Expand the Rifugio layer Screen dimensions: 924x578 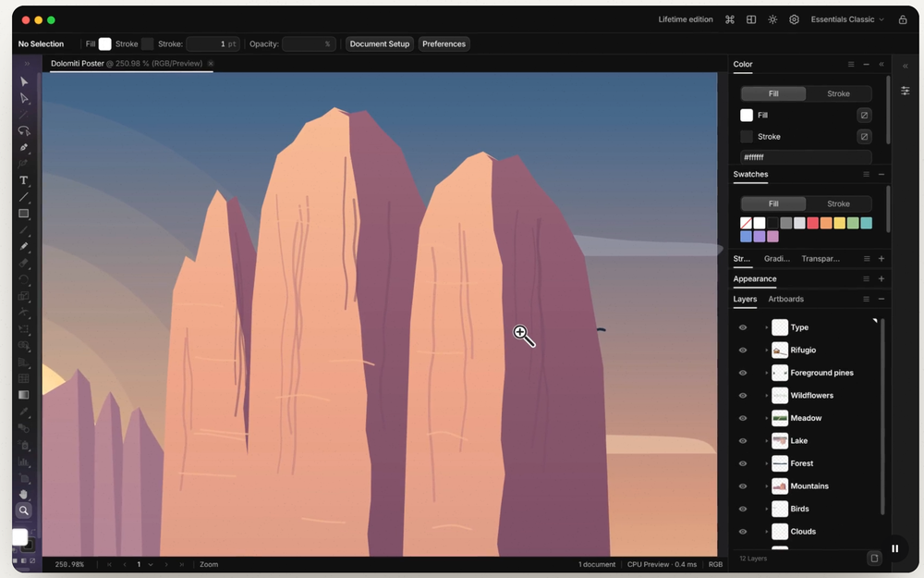click(x=766, y=350)
